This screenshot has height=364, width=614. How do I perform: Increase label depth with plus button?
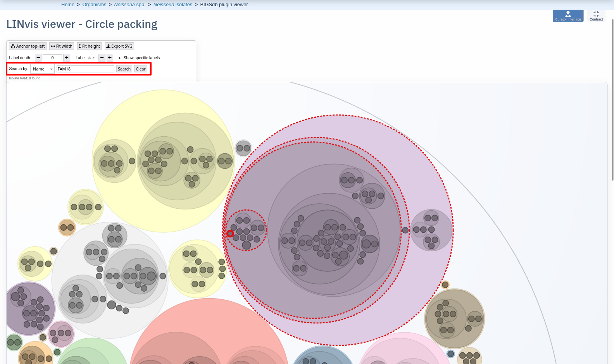tap(67, 58)
